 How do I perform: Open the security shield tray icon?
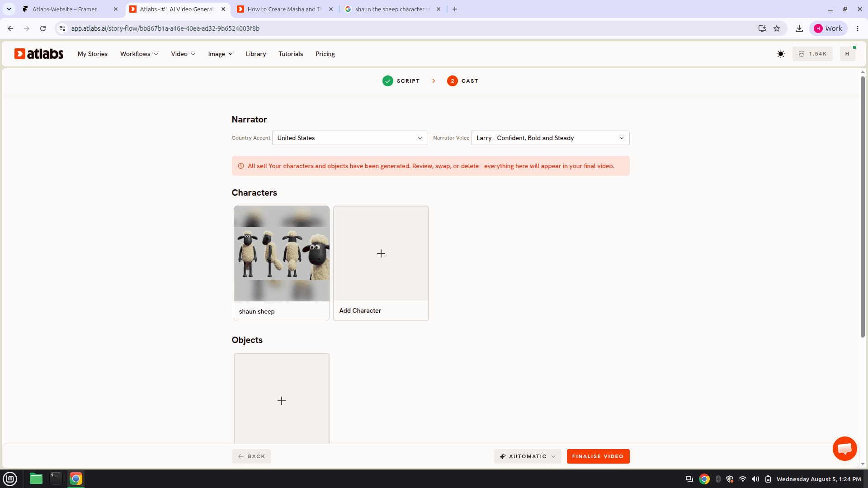click(x=730, y=479)
